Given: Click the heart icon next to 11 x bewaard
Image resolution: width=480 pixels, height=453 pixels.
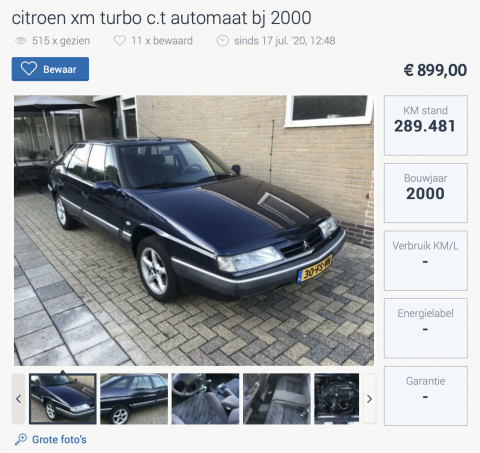Looking at the screenshot, I should click(x=120, y=41).
